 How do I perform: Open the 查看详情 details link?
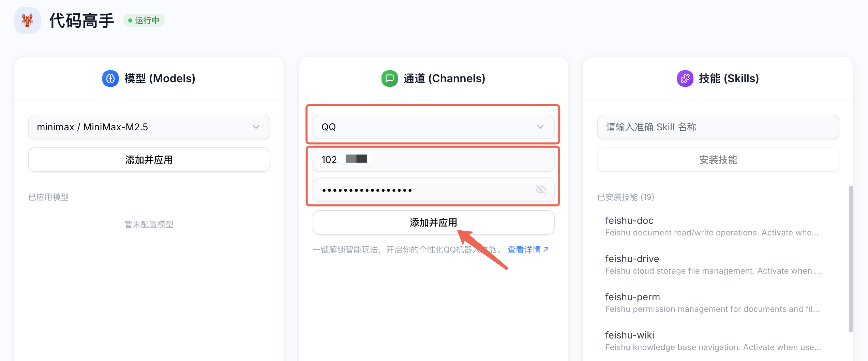pos(524,249)
